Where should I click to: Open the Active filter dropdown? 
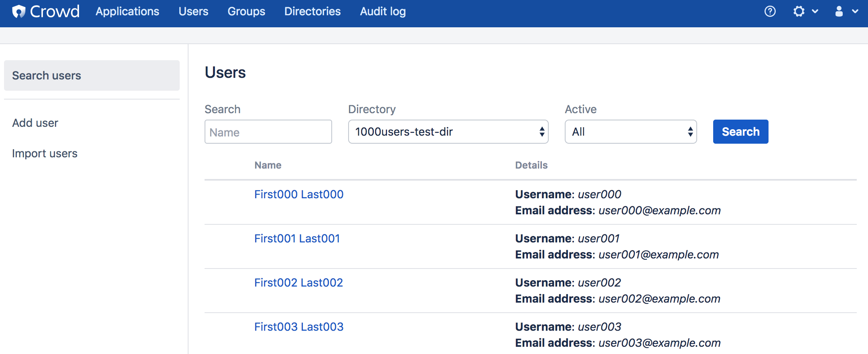pyautogui.click(x=630, y=132)
